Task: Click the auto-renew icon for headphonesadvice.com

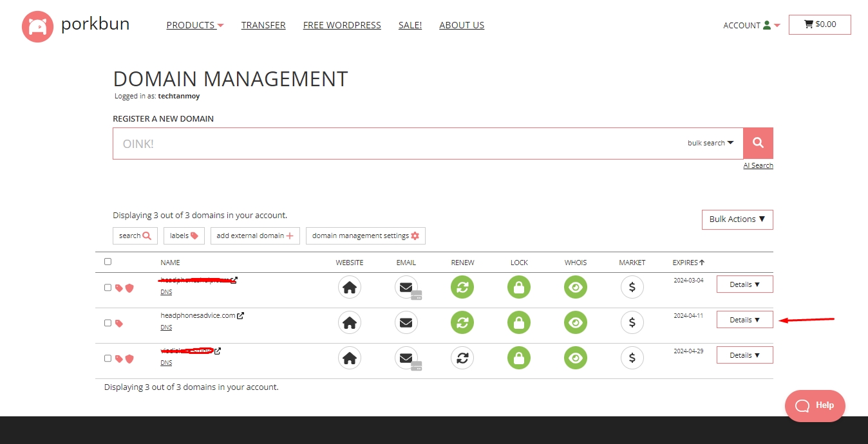Action: [462, 322]
